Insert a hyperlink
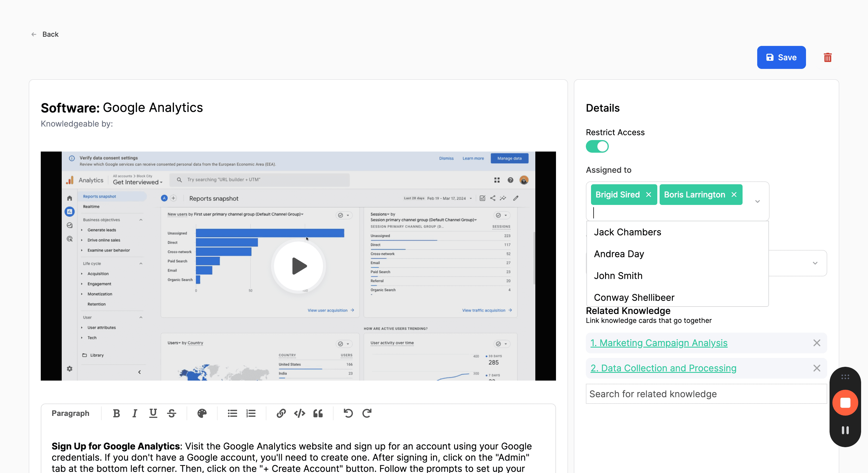The height and width of the screenshot is (473, 868). [x=281, y=413]
